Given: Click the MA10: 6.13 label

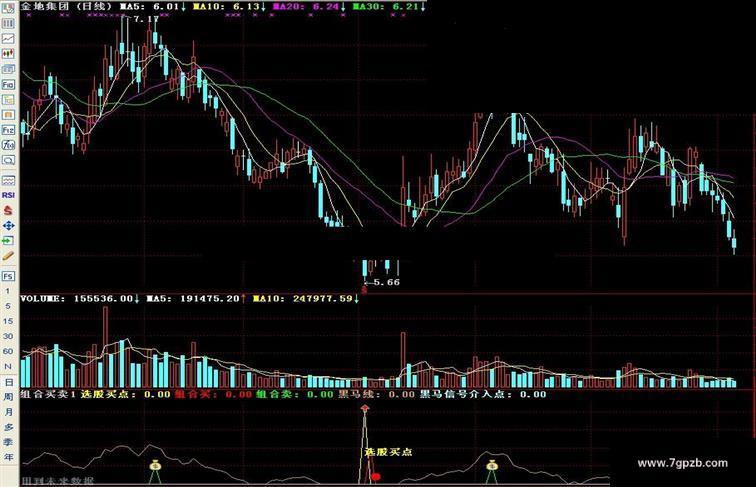Looking at the screenshot, I should coord(230,6).
